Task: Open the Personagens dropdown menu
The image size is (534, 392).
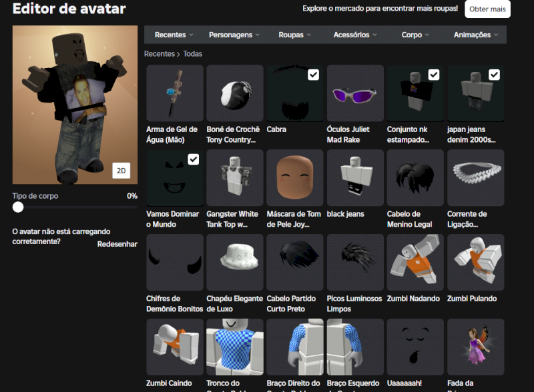Action: point(234,35)
